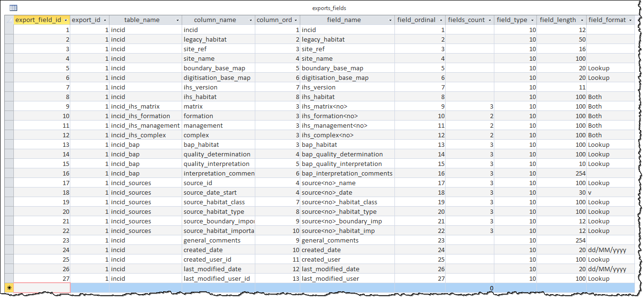644x298 pixels.
Task: Open export_id column filter dropdown
Action: pyautogui.click(x=105, y=20)
